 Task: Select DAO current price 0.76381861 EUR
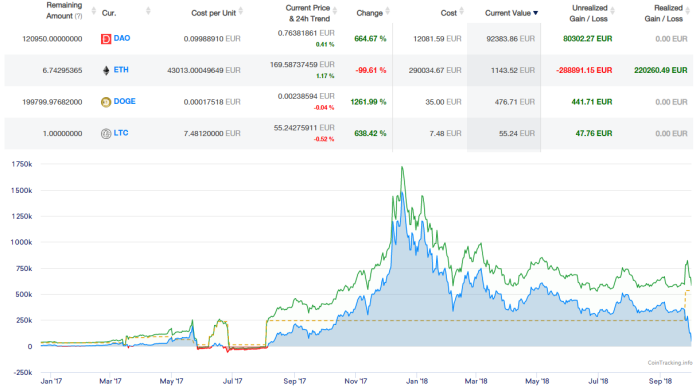[306, 33]
